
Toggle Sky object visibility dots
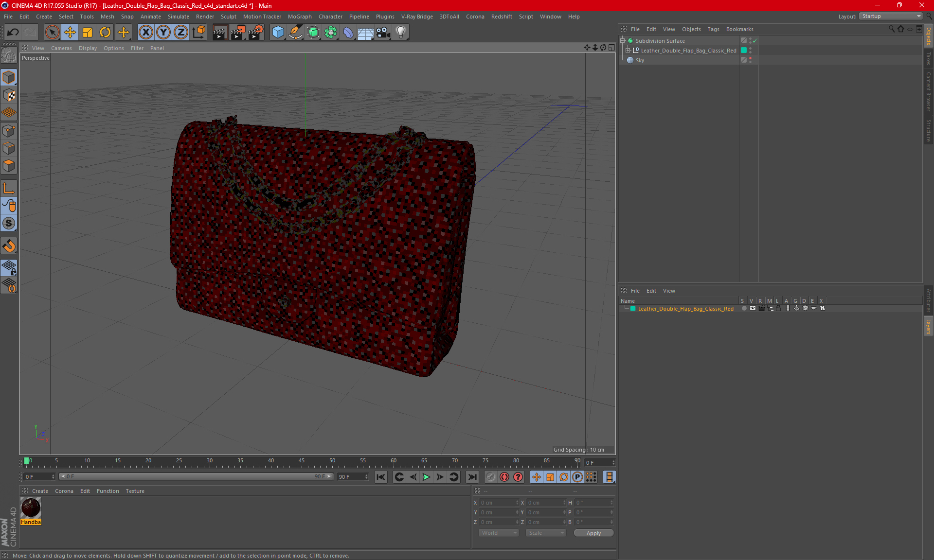coord(750,60)
